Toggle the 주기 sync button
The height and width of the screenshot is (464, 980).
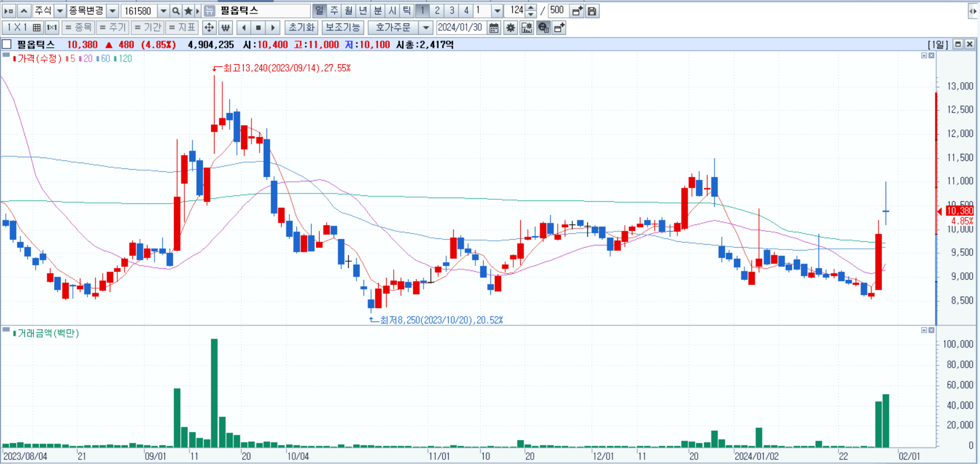113,27
